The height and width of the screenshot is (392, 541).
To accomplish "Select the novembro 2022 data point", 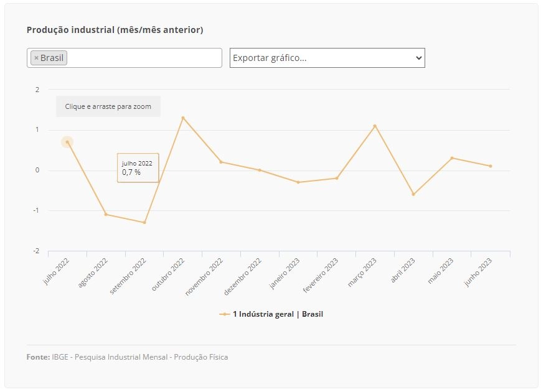I will (221, 162).
